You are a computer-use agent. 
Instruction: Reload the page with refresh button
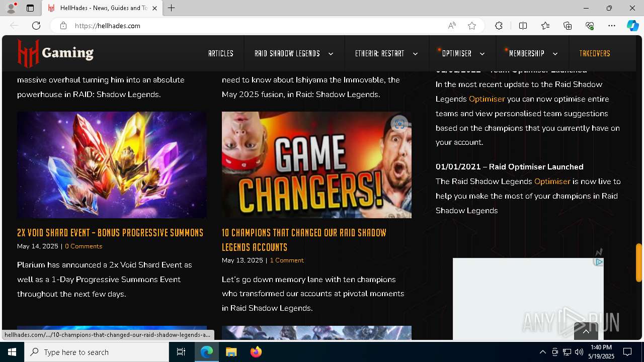(x=36, y=26)
